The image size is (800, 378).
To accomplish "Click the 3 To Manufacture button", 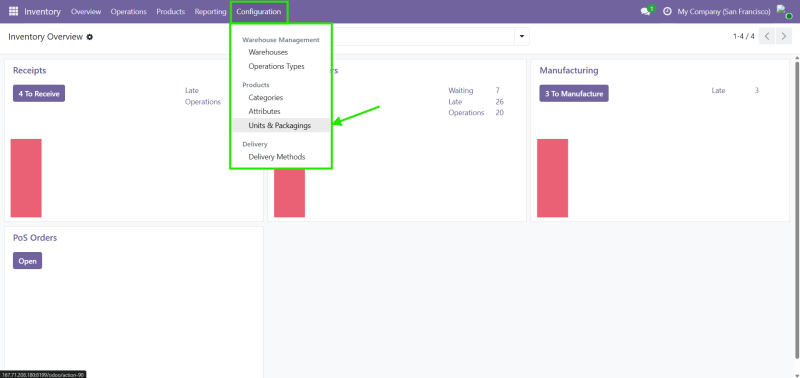I will pyautogui.click(x=573, y=93).
